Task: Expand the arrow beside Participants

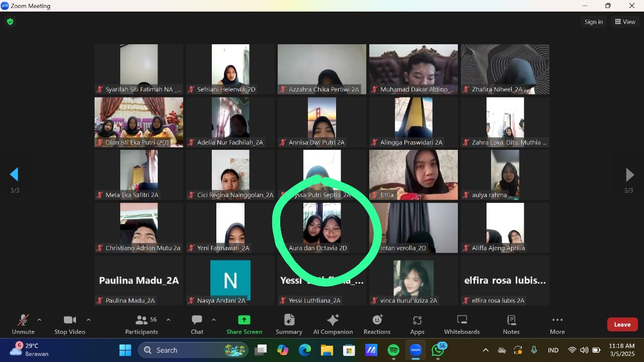Action: 168,320
